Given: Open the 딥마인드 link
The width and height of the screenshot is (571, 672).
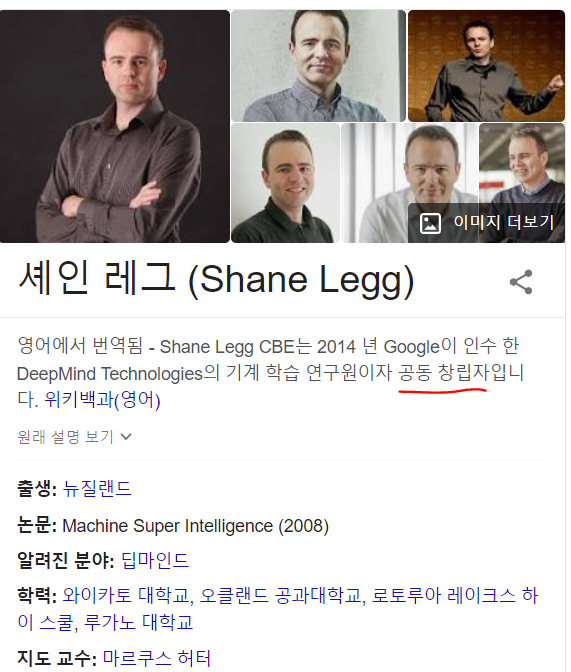Looking at the screenshot, I should point(155,560).
